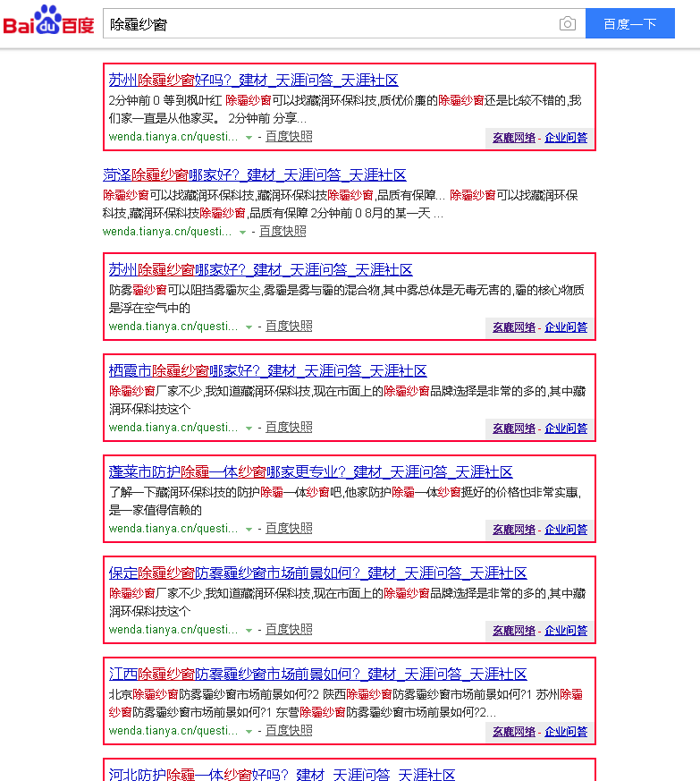Open result 河北防护除霾一体纱窗好吗?

tap(282, 775)
